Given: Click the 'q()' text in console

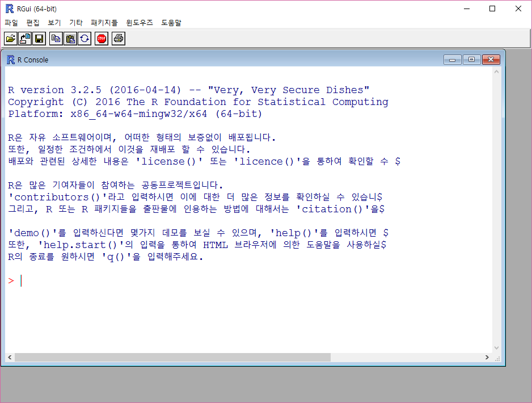Looking at the screenshot, I should click(x=116, y=257).
